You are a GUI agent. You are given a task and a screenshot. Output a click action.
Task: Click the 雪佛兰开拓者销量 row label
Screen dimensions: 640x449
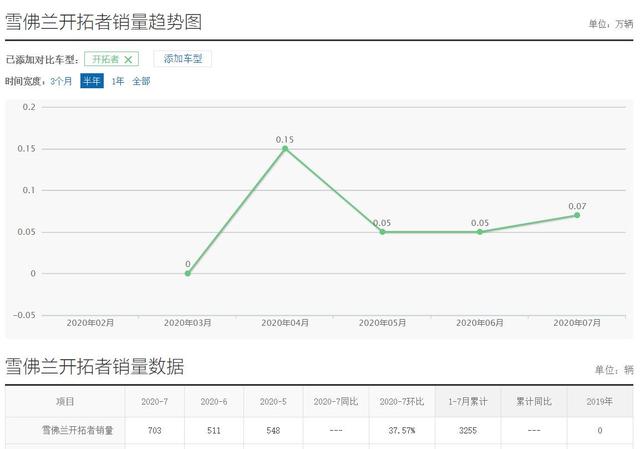pyautogui.click(x=78, y=430)
